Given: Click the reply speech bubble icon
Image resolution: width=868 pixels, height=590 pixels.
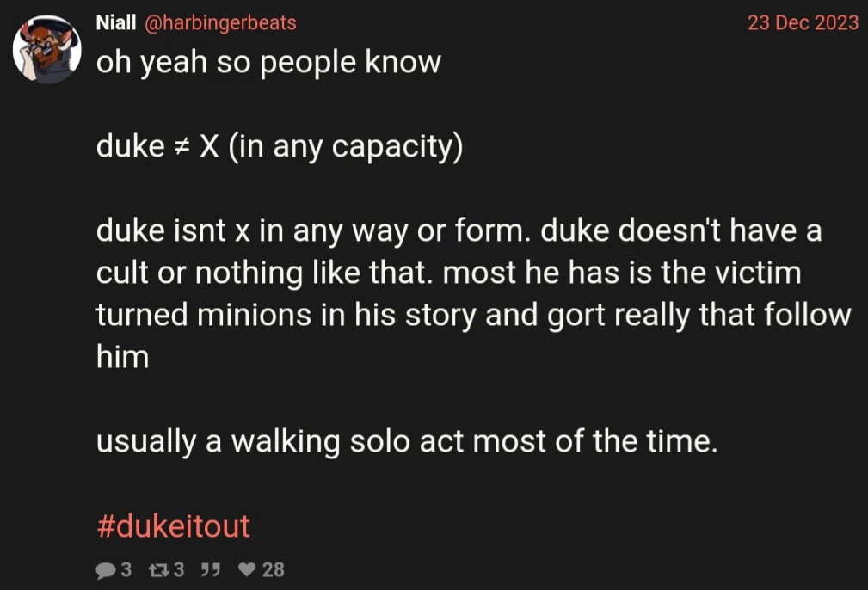Looking at the screenshot, I should click(x=106, y=569).
